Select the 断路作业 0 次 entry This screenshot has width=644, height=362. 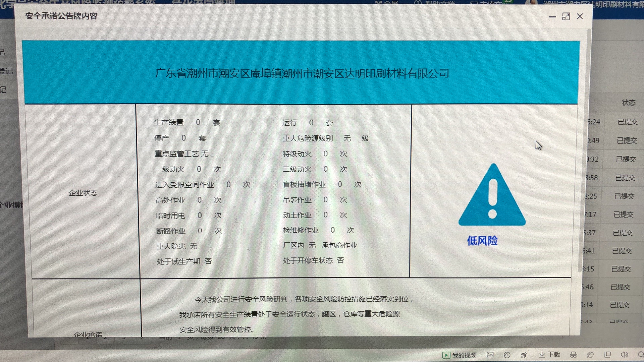coord(189,231)
